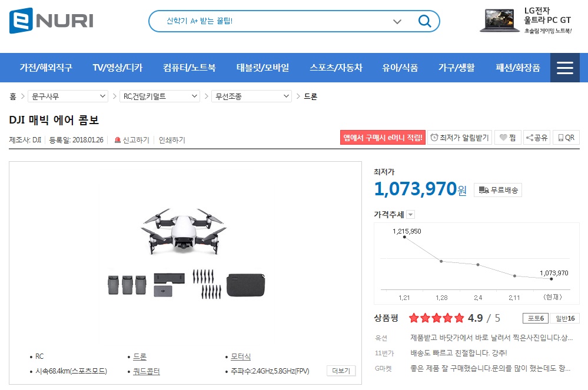Click the 신고하기 report link

pos(132,140)
